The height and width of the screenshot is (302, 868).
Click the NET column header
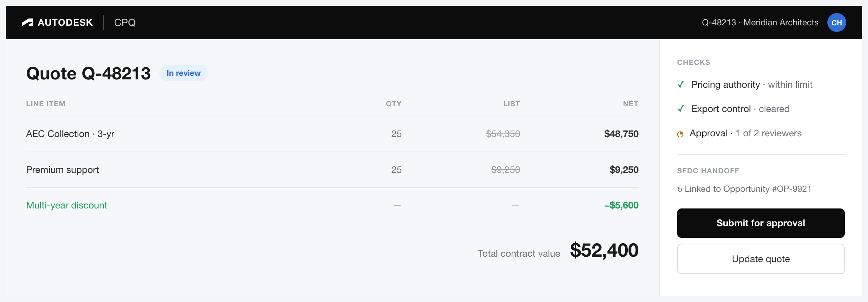pyautogui.click(x=631, y=104)
